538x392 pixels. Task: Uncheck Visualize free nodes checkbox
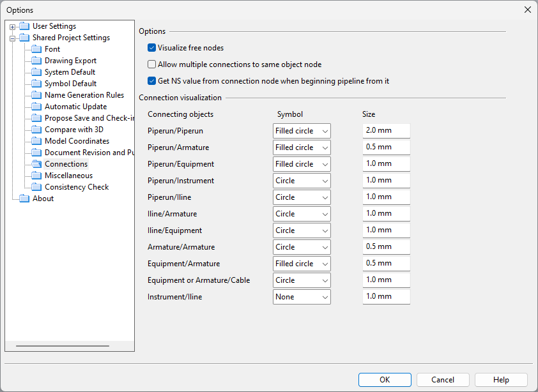tap(152, 48)
